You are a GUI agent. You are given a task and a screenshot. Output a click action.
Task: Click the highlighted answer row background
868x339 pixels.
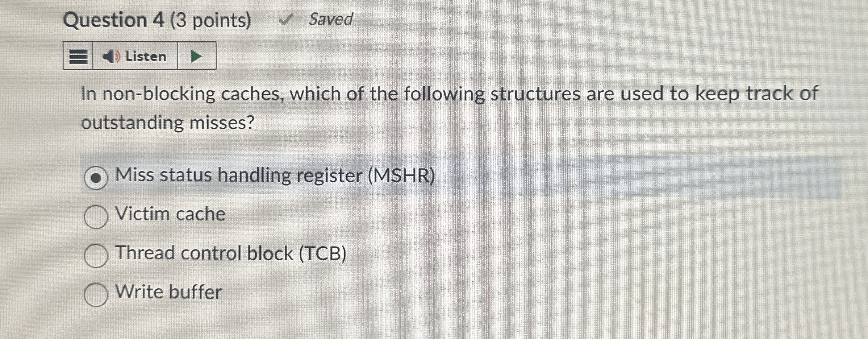pos(580,177)
